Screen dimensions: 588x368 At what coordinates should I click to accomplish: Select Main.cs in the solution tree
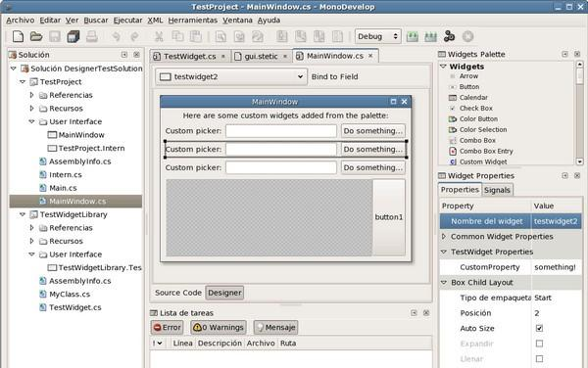(x=63, y=188)
